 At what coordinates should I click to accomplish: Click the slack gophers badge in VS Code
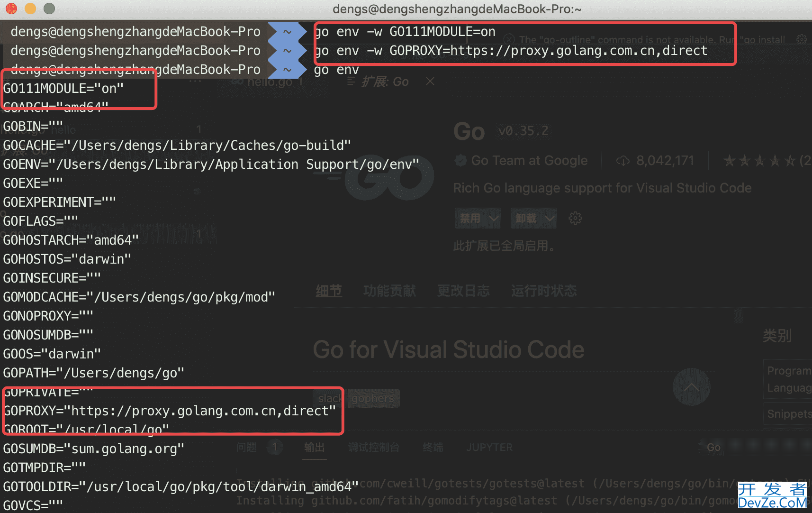point(356,398)
